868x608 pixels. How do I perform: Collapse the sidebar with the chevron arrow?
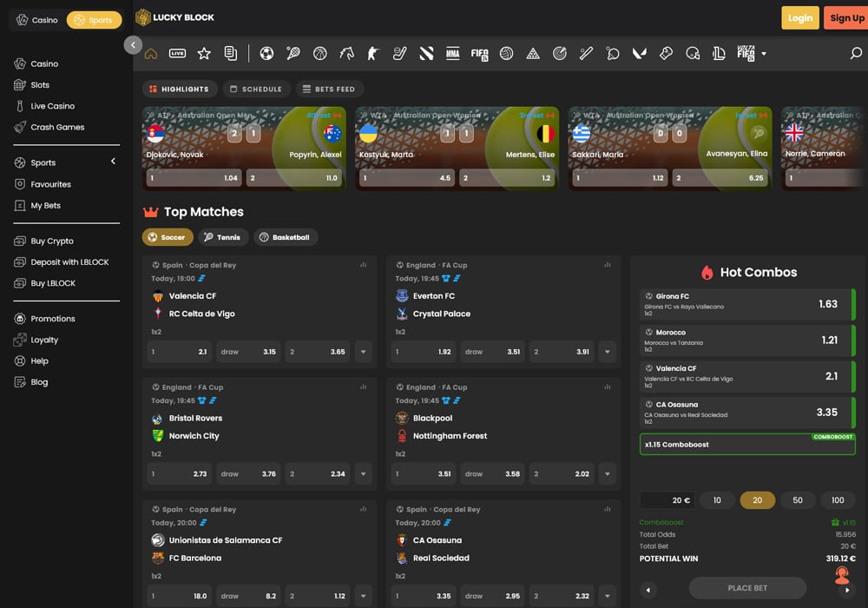(x=132, y=44)
